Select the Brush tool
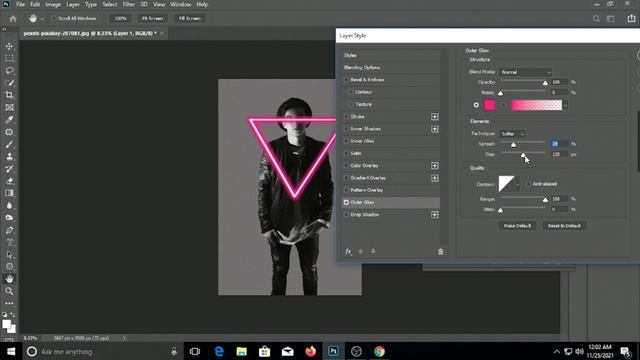 coord(9,144)
